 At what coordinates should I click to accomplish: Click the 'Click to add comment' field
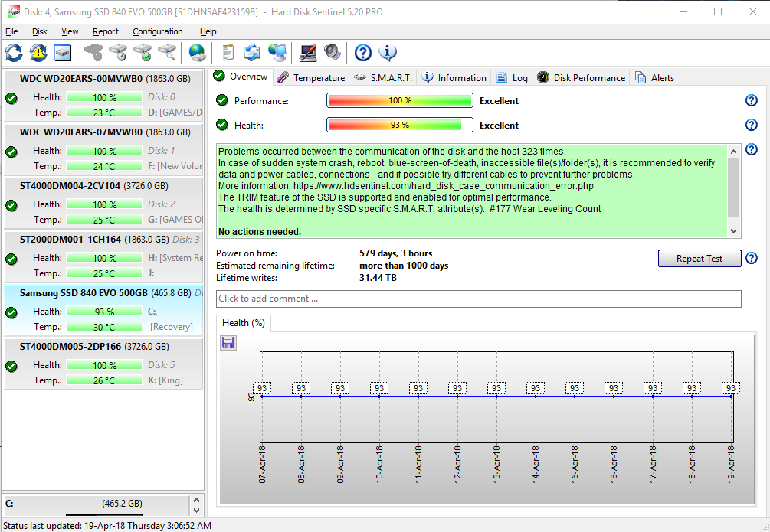(x=479, y=299)
